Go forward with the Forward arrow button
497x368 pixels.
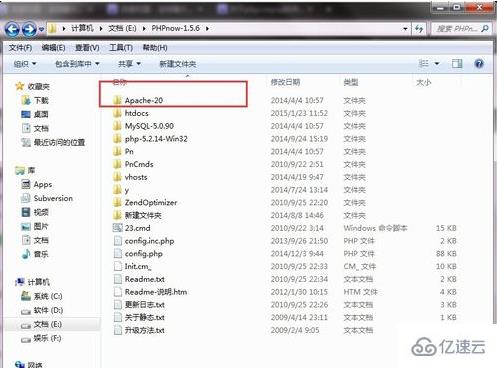coord(29,29)
